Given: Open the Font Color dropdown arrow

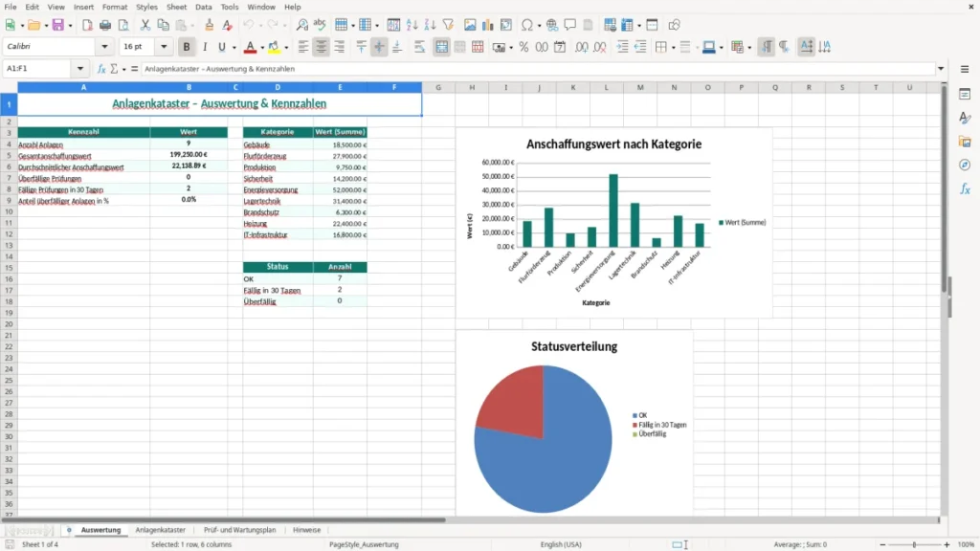Looking at the screenshot, I should pos(262,48).
